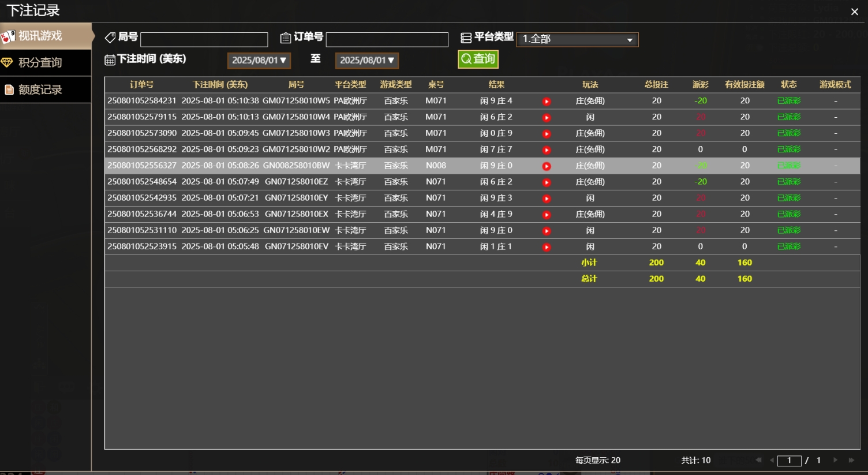Screen dimensions: 868x475
Task: Click the green 查询 search button
Action: (x=478, y=59)
